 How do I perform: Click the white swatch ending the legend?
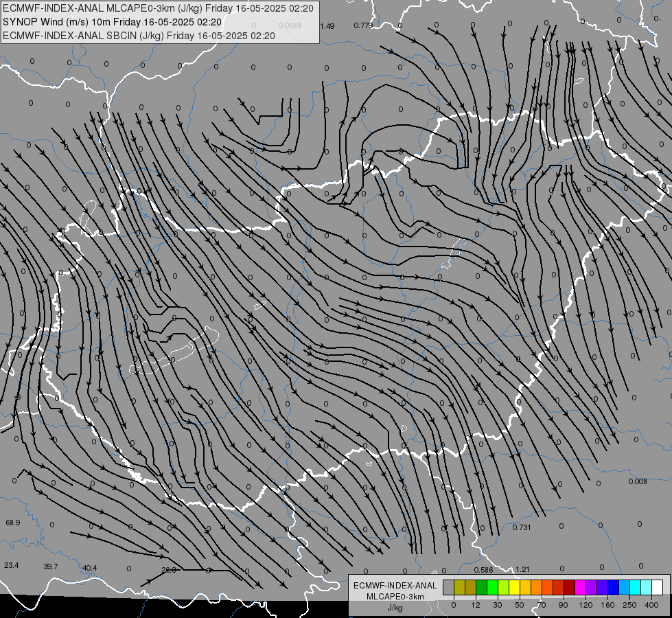point(658,587)
